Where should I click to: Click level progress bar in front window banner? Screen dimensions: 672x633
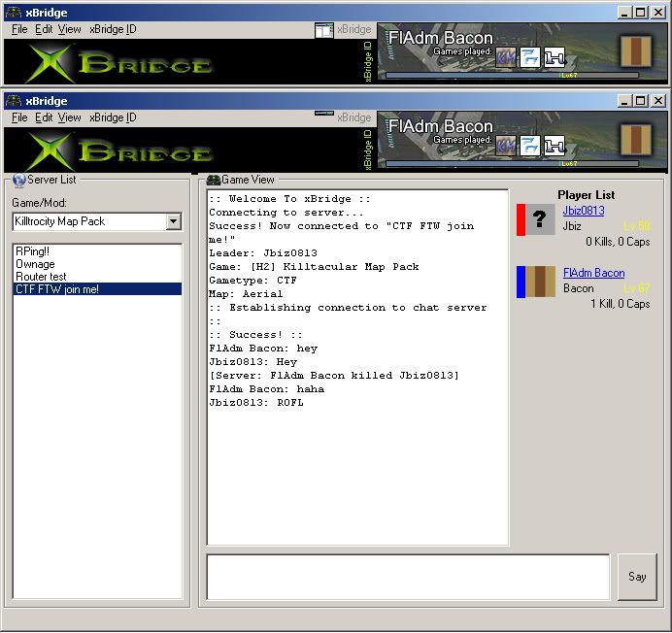click(x=513, y=163)
